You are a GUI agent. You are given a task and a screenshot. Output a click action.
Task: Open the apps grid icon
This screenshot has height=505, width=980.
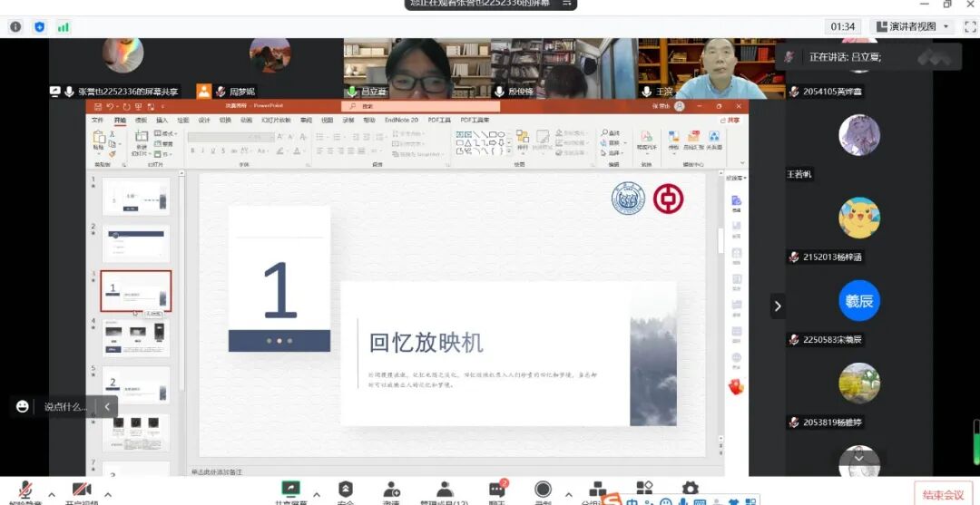tap(644, 488)
